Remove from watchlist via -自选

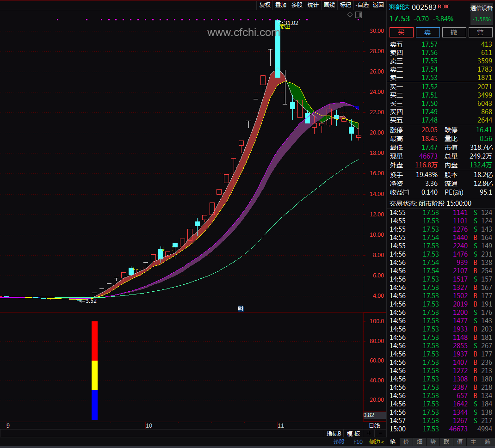362,5
